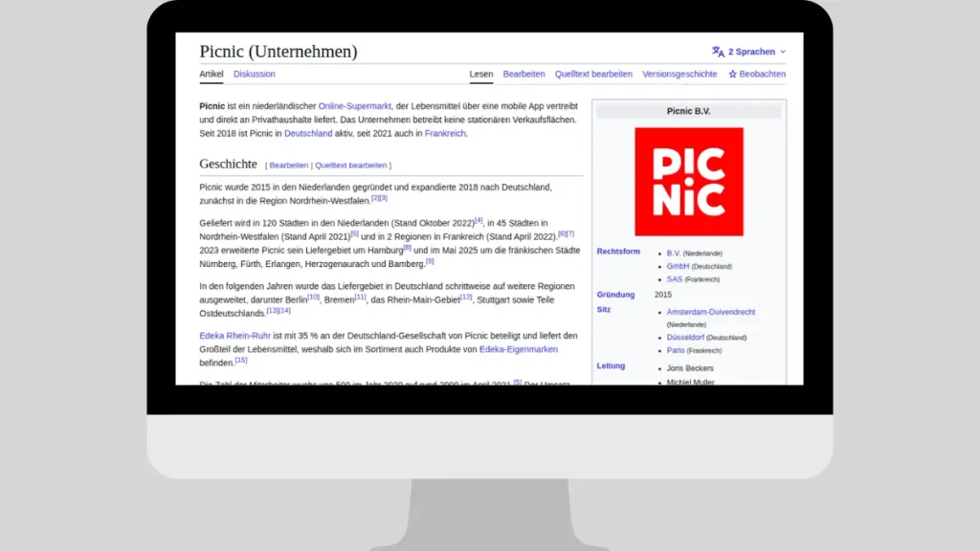Open the Edeka Rhein-Ruhr link
This screenshot has height=551, width=980.
point(235,336)
